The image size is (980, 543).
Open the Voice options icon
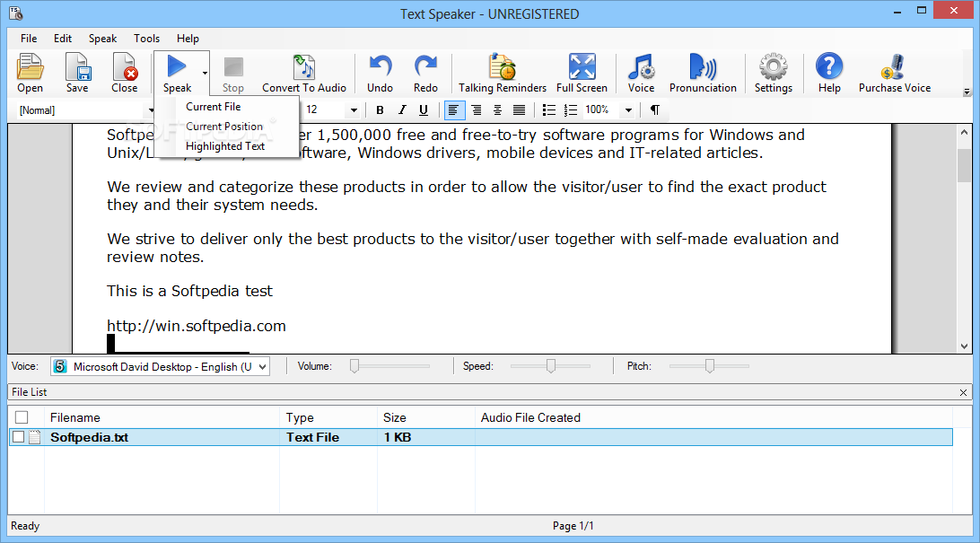tap(642, 73)
